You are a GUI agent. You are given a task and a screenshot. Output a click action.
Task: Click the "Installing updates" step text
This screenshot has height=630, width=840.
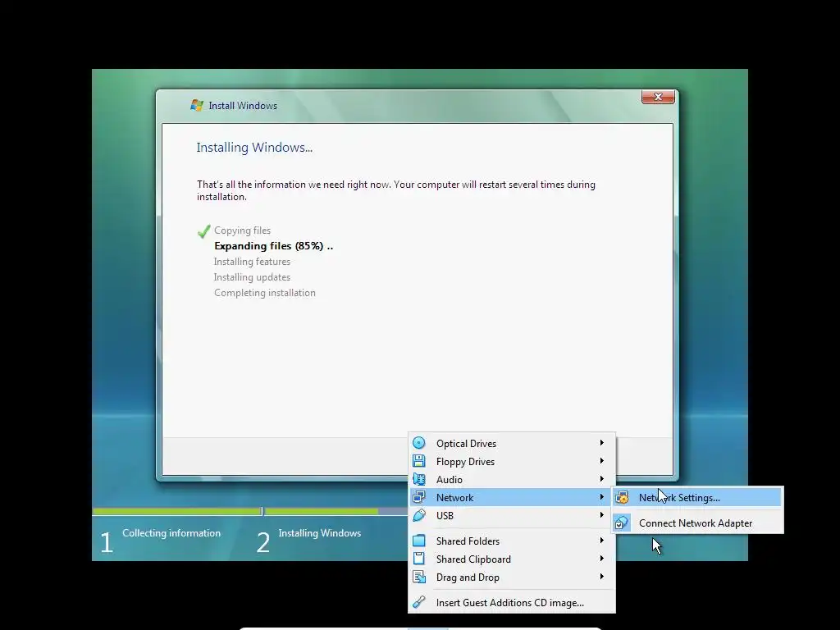pos(252,277)
